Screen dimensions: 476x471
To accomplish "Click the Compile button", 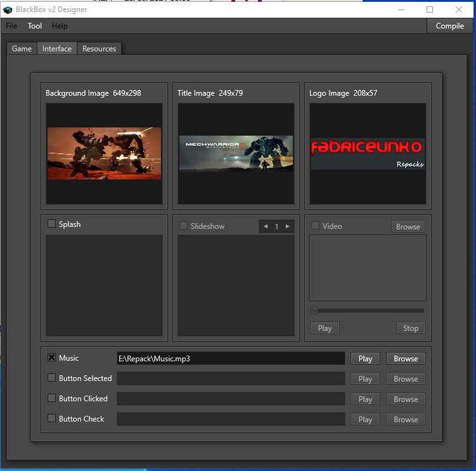I will (449, 26).
